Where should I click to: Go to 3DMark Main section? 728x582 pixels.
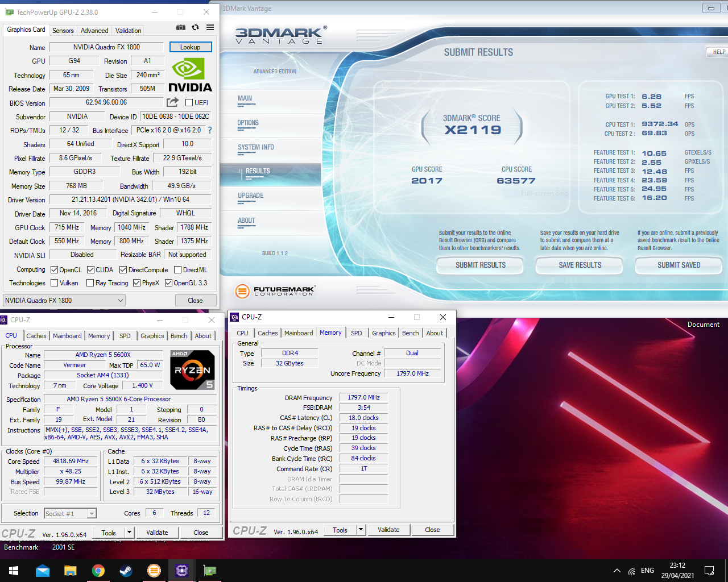point(245,99)
